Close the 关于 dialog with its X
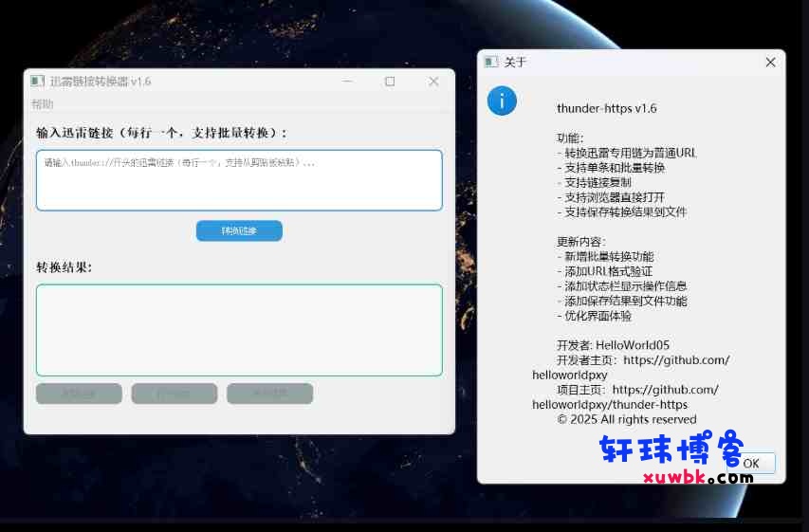The width and height of the screenshot is (809, 532). (x=770, y=62)
